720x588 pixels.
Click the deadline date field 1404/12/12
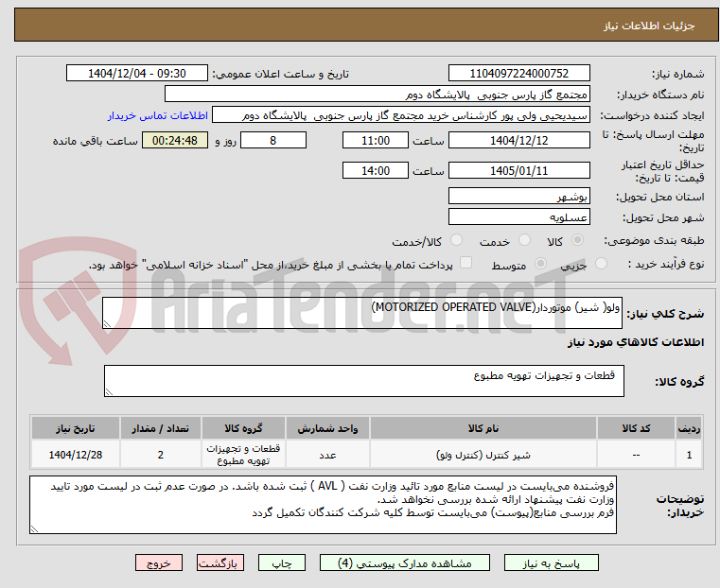pyautogui.click(x=518, y=140)
